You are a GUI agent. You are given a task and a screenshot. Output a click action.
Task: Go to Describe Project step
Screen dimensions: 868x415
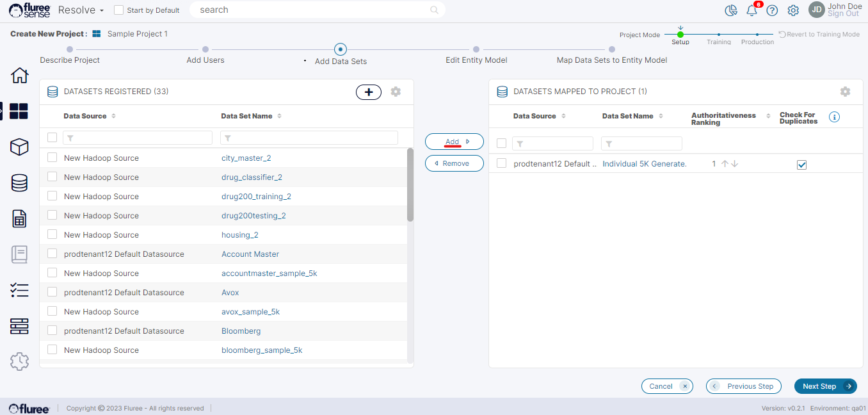click(70, 49)
